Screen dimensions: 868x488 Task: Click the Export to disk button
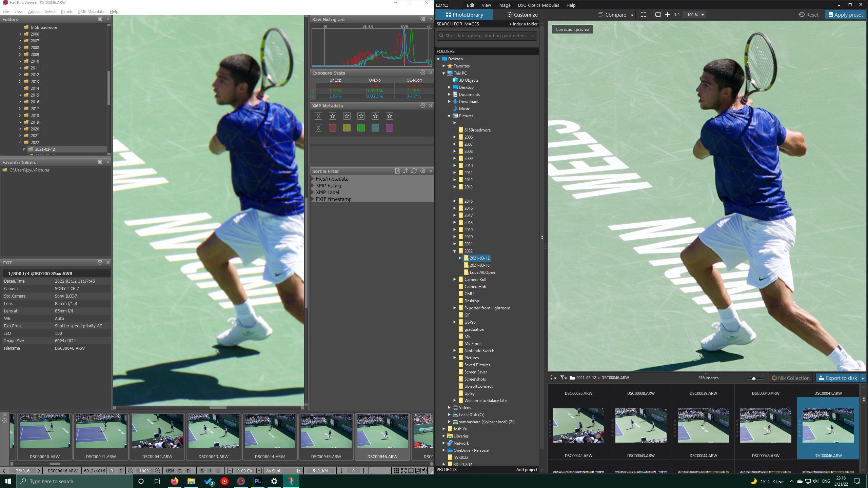(x=837, y=378)
